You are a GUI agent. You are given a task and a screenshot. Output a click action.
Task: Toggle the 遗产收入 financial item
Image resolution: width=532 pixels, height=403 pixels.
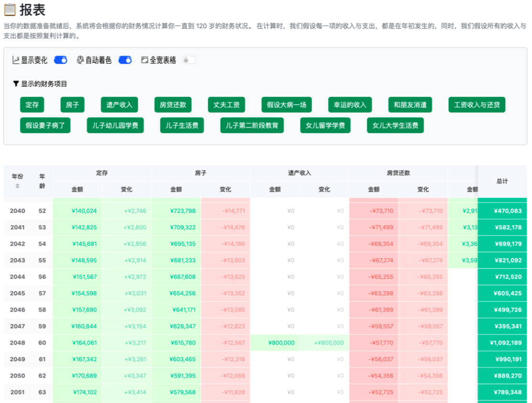pos(119,104)
